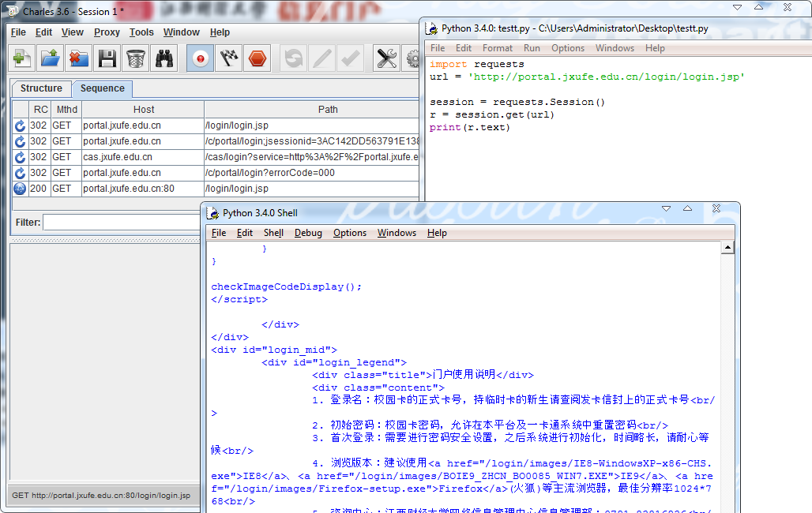Screen dimensions: 812x513
Task: Click the checkered flag throttling icon
Action: point(229,59)
